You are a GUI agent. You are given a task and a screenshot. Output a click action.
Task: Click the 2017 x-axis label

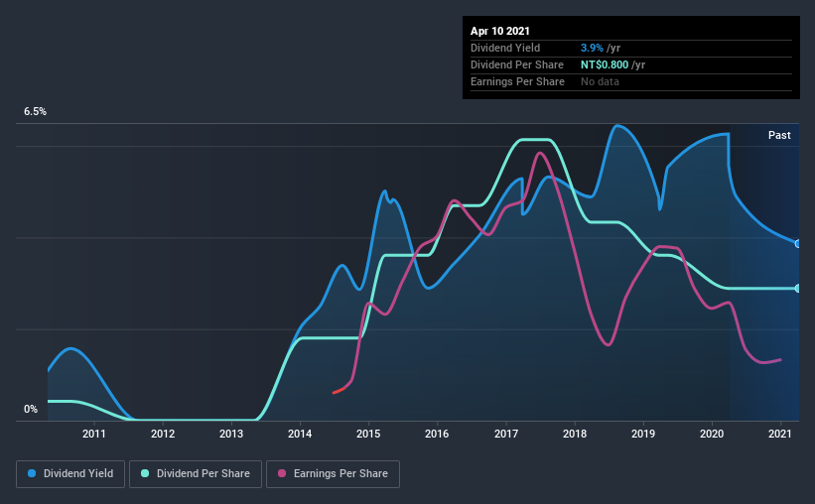click(x=506, y=434)
